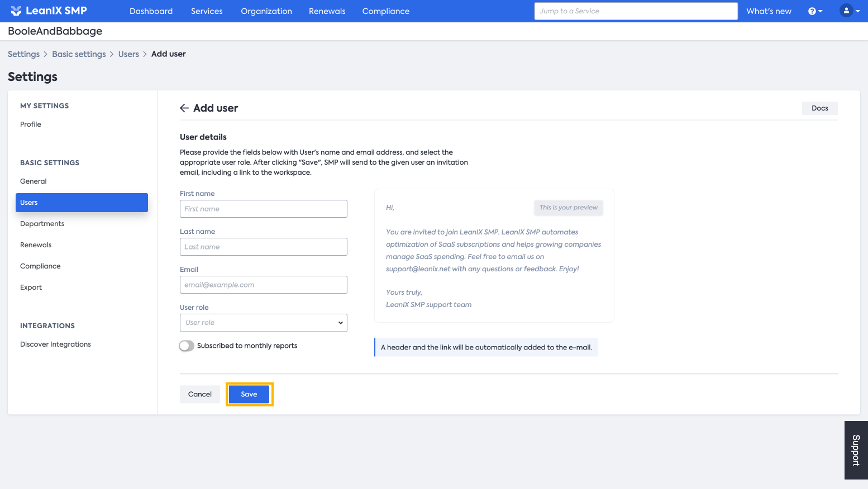This screenshot has width=868, height=489.
Task: Open the Renewals top navigation item
Action: coord(327,11)
